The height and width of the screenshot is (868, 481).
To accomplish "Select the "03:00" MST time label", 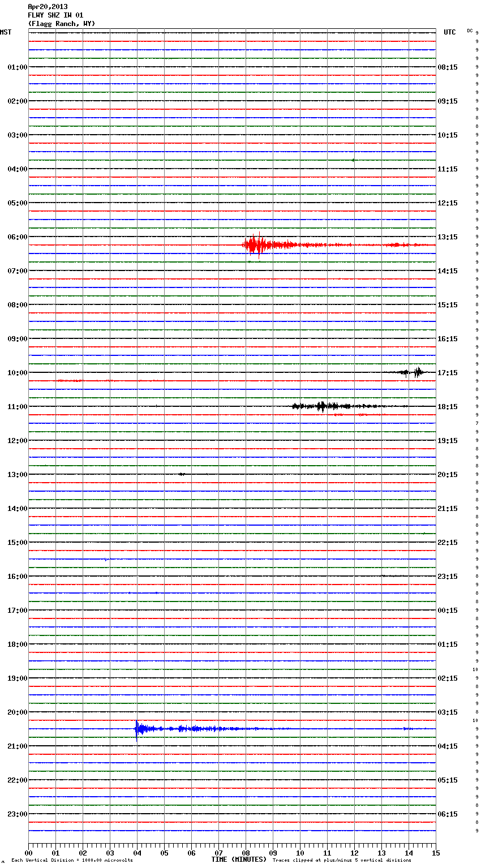I will [x=18, y=135].
